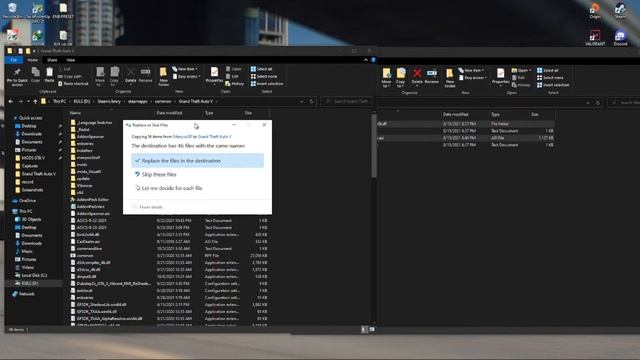Open the File tab in left window

pyautogui.click(x=14, y=60)
